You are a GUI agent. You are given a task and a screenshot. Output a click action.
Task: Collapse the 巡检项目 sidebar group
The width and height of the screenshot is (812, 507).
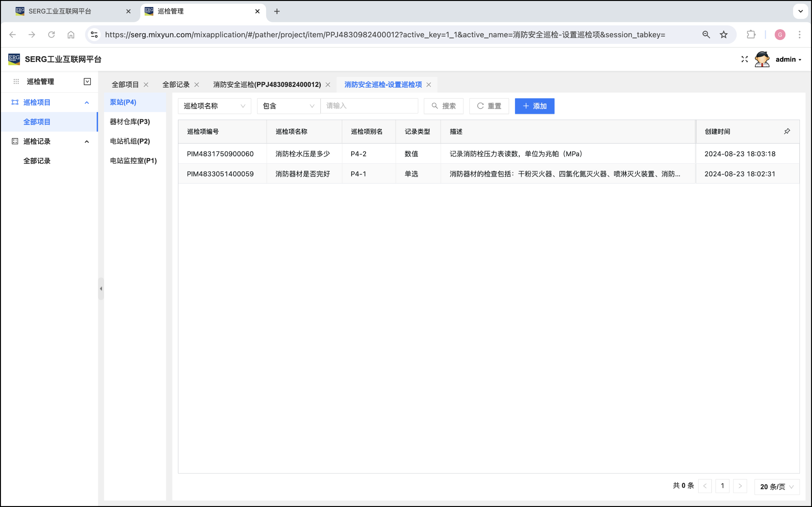coord(87,103)
